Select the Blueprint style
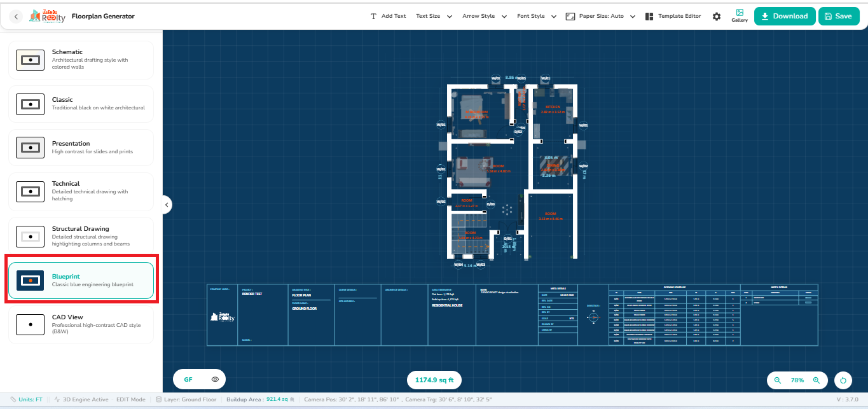This screenshot has height=409, width=868. (x=81, y=281)
